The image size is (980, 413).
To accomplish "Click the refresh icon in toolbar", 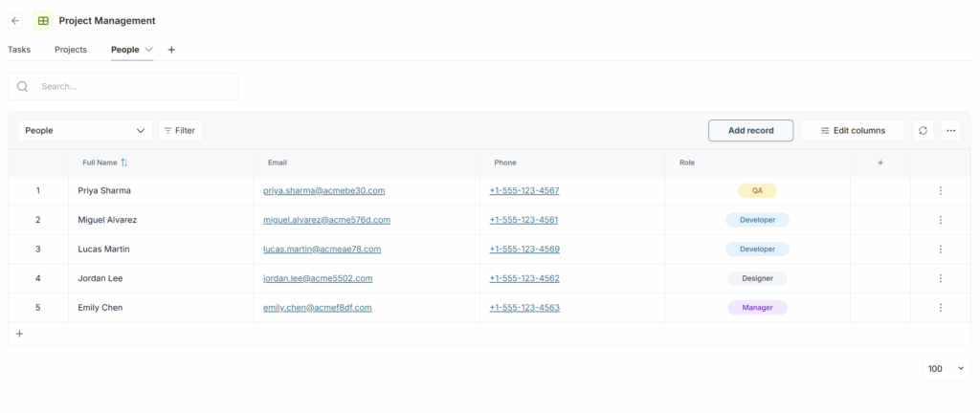I will pyautogui.click(x=923, y=130).
